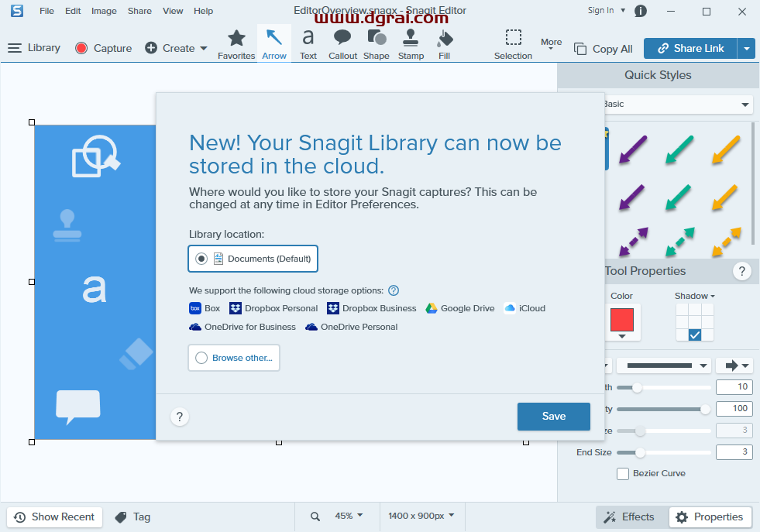Open the Image menu
This screenshot has width=760, height=532.
pyautogui.click(x=104, y=11)
